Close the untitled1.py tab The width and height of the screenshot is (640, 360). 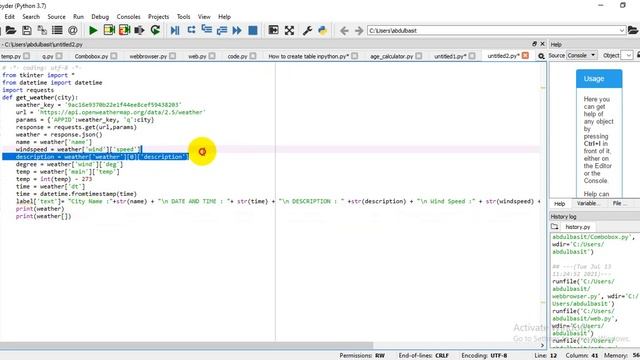pyautogui.click(x=472, y=56)
